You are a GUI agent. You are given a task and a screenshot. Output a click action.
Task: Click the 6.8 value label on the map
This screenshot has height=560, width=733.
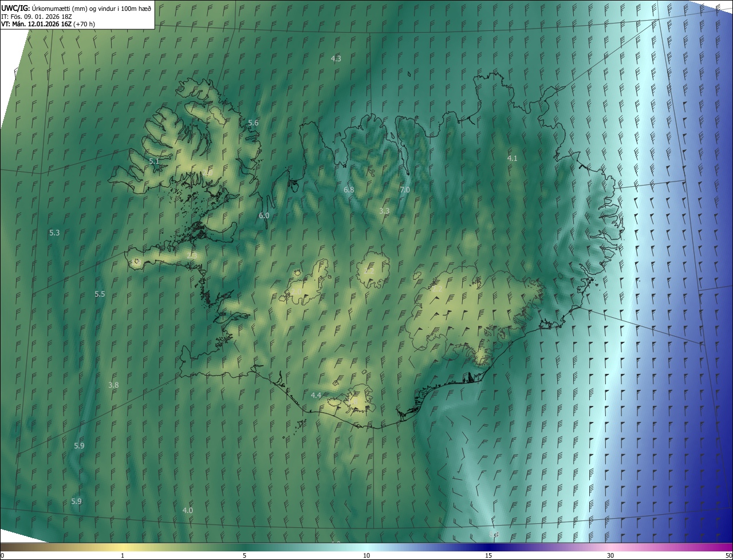[349, 190]
